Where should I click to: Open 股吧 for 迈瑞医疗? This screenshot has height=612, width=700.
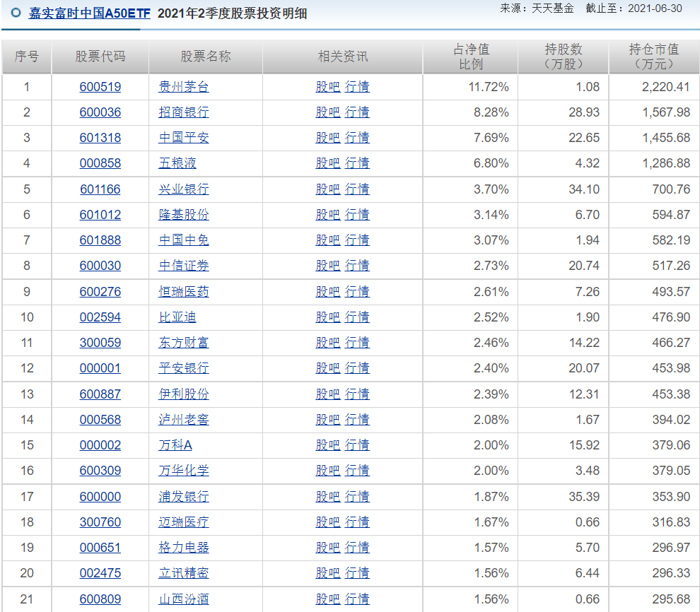pos(328,522)
